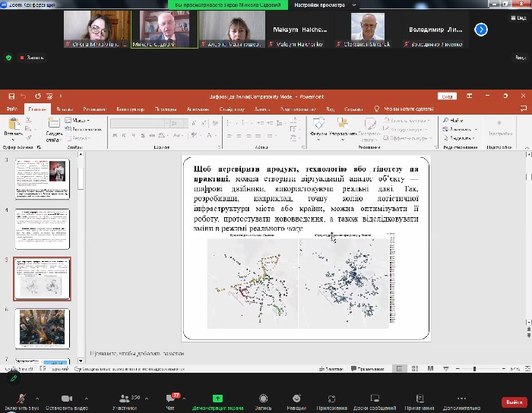
Task: Open the File tab in PowerPoint
Action: click(x=12, y=109)
